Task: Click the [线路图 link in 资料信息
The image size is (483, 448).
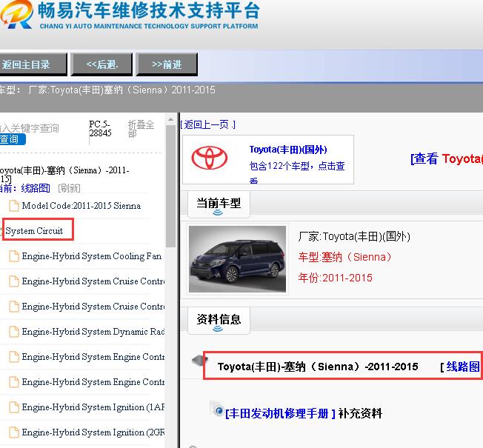Action: click(460, 367)
